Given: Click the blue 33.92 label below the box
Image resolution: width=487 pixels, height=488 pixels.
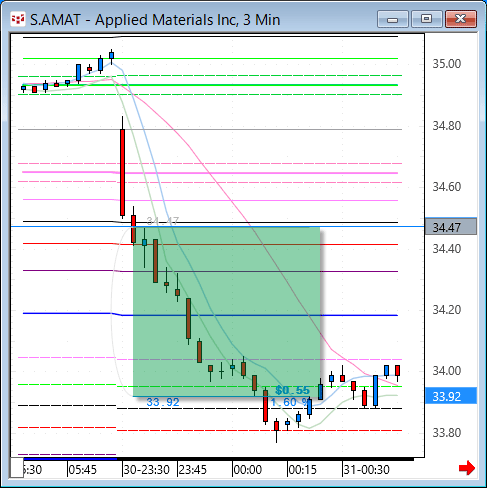Looking at the screenshot, I should click(163, 402).
